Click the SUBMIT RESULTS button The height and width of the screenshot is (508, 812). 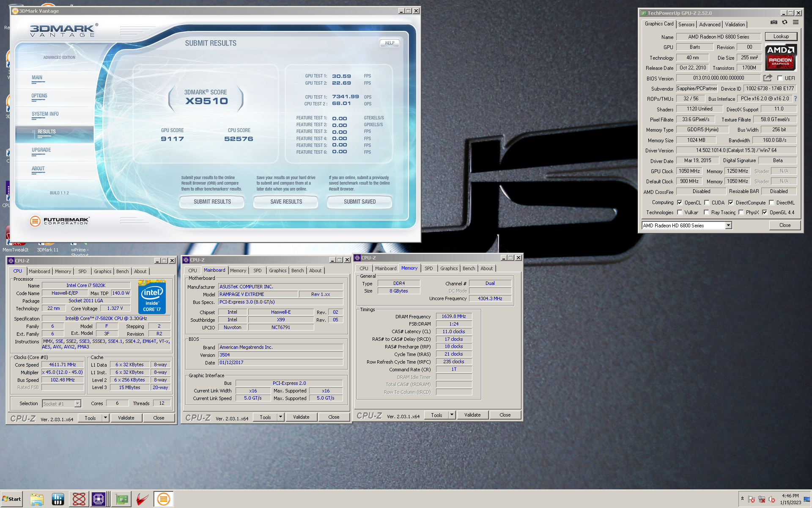212,202
